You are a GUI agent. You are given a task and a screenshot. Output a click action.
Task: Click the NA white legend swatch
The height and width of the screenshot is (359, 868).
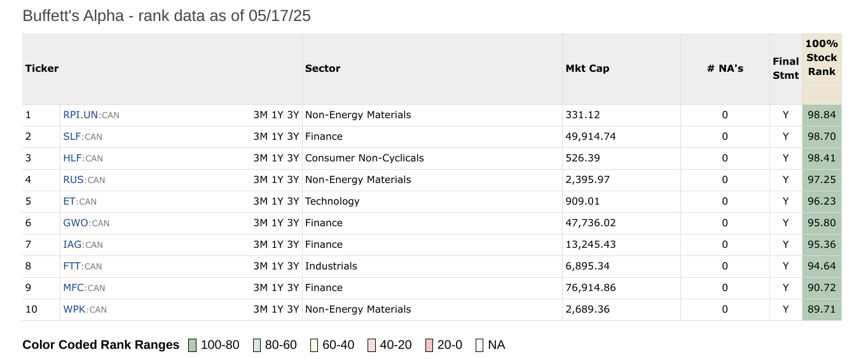point(479,345)
